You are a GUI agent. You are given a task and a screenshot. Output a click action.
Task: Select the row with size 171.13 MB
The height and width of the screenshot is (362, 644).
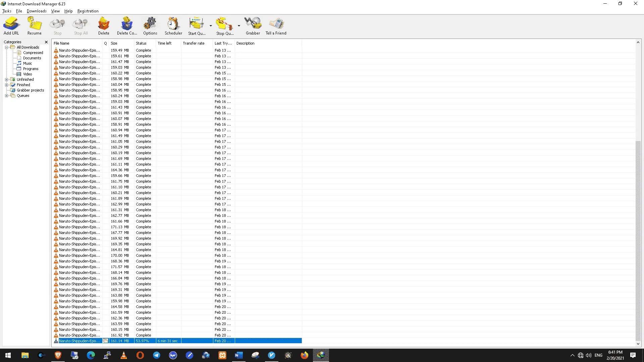click(177, 227)
